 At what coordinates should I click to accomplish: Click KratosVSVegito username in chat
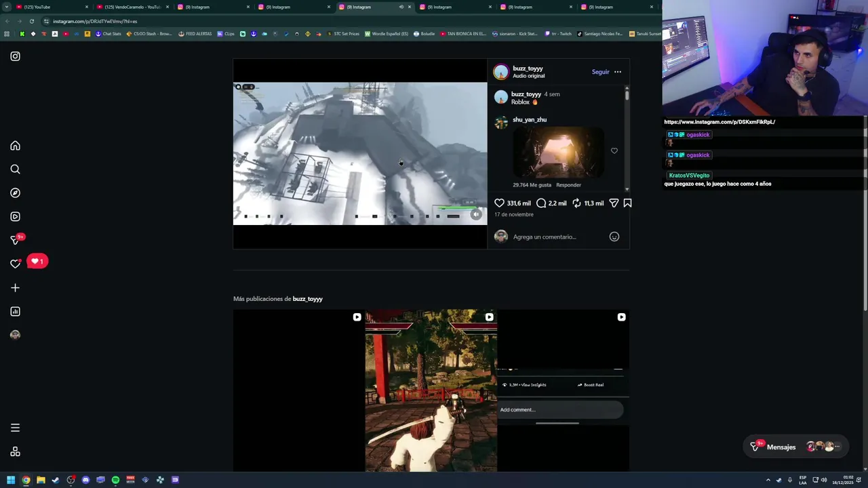tap(689, 176)
